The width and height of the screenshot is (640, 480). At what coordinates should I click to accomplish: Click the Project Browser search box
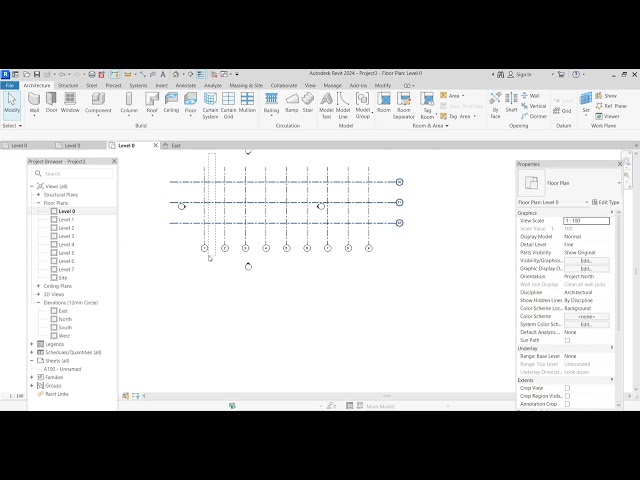click(72, 173)
